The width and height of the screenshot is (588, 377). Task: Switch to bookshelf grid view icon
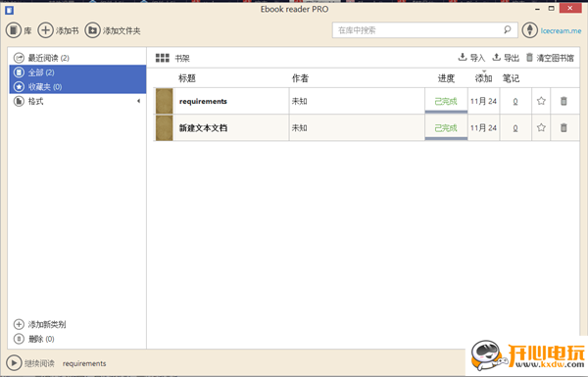click(x=163, y=58)
